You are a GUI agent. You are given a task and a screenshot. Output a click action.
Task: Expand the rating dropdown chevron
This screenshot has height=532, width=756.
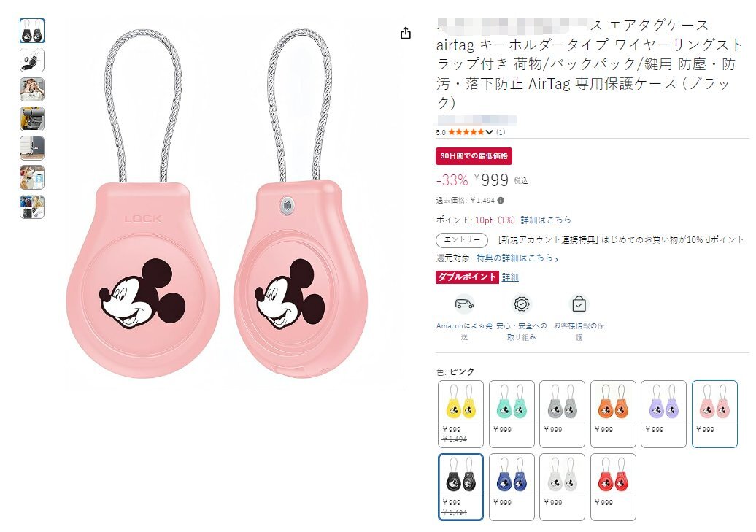click(489, 131)
